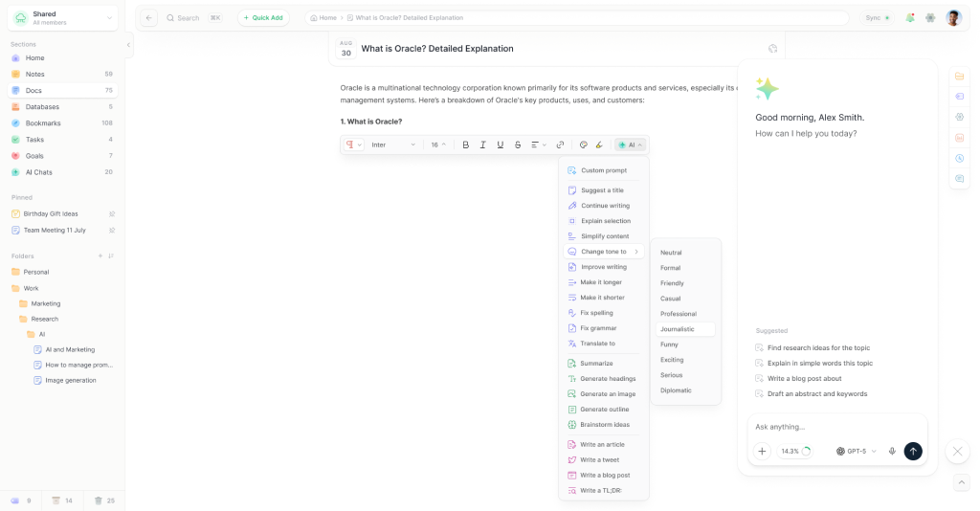Click the highlighter tool icon
980x511 pixels.
[599, 144]
